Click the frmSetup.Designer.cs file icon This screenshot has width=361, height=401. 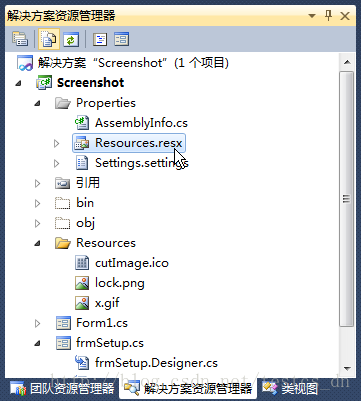point(82,363)
